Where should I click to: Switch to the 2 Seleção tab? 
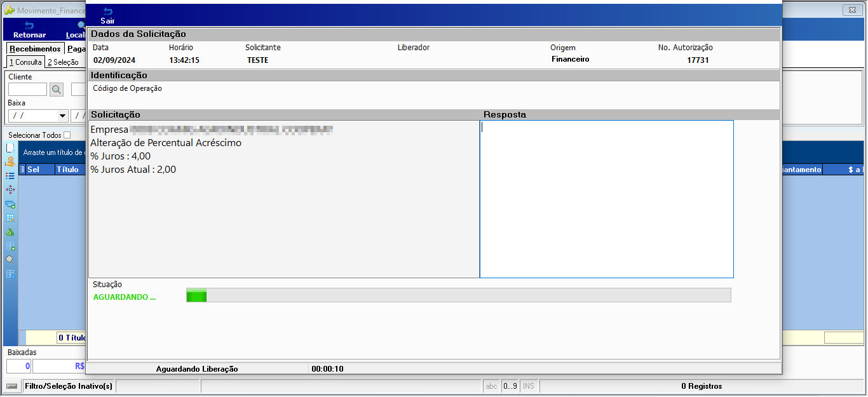63,62
